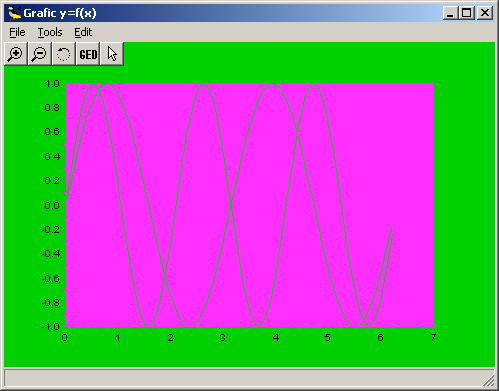Click the x-axis label 2
The image size is (499, 391).
tap(170, 338)
